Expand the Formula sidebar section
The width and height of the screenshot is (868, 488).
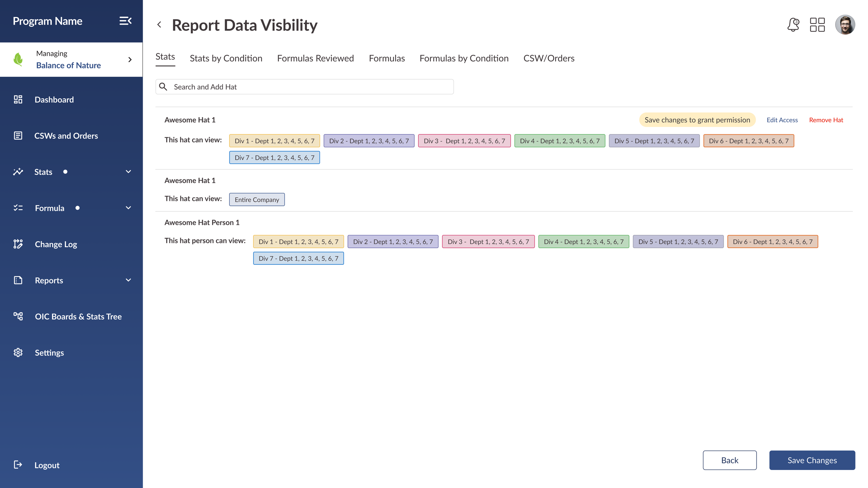click(x=128, y=208)
